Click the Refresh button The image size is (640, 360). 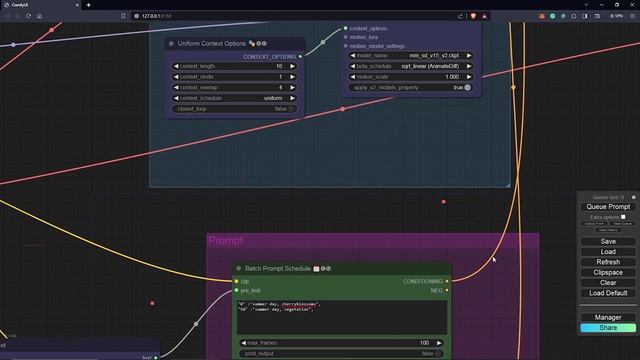pos(608,262)
